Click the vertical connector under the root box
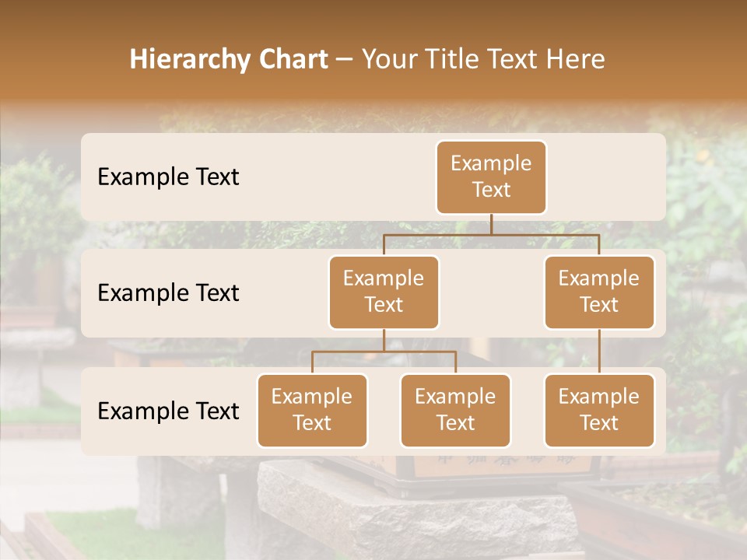Image resolution: width=747 pixels, height=560 pixels. coord(491,226)
